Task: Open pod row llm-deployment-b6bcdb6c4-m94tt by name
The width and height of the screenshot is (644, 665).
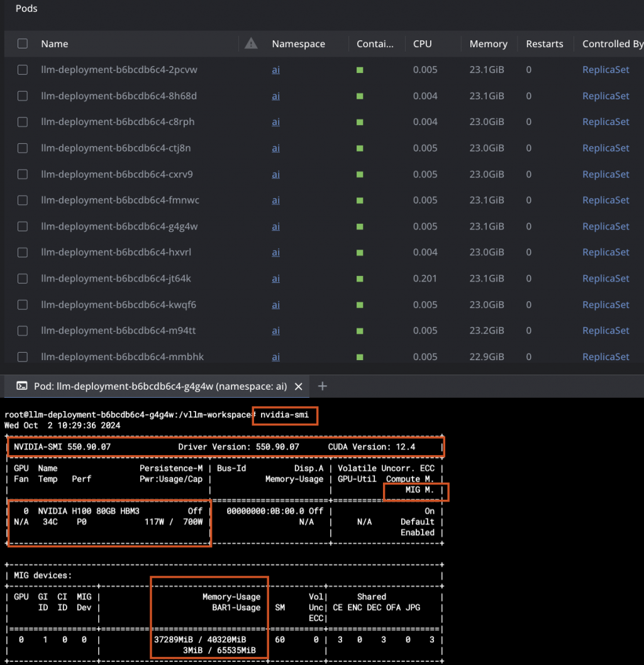Action: [x=118, y=331]
